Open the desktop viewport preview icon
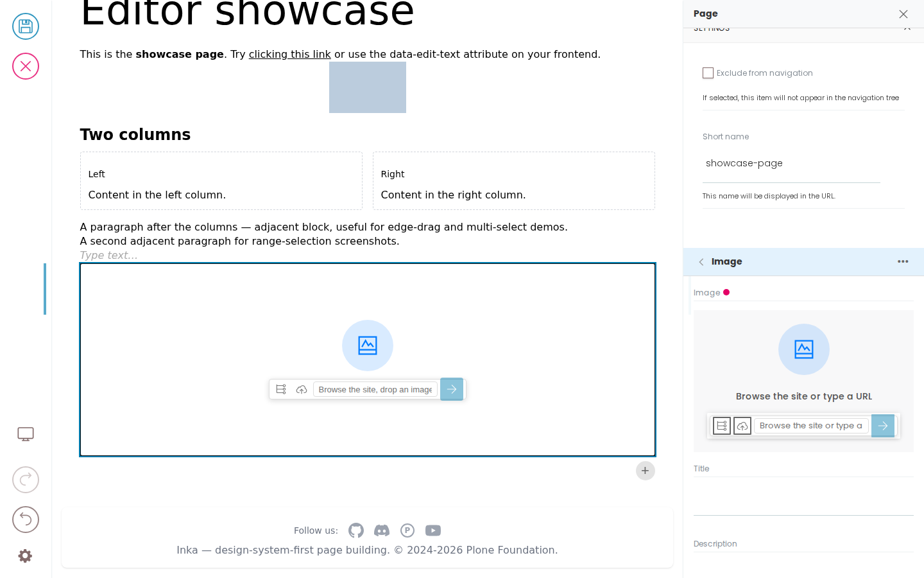 click(x=26, y=434)
